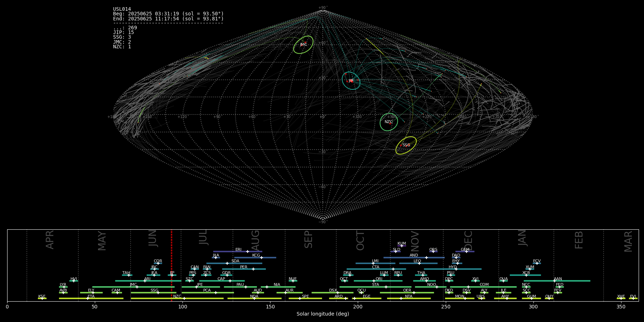The image size is (644, 322).
Task: Click the CAP shower label in timeline
Action: [x=221, y=279]
